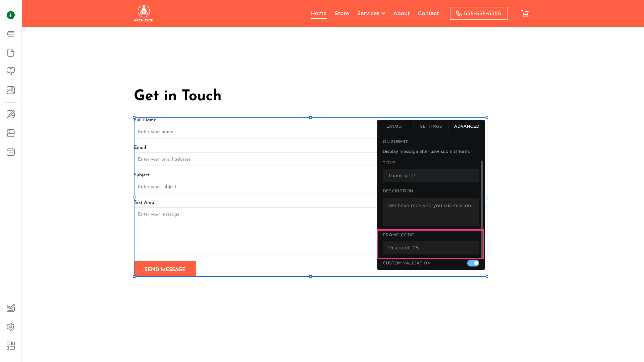Click the Send Message button
Screen dimensions: 644x362
165,269
